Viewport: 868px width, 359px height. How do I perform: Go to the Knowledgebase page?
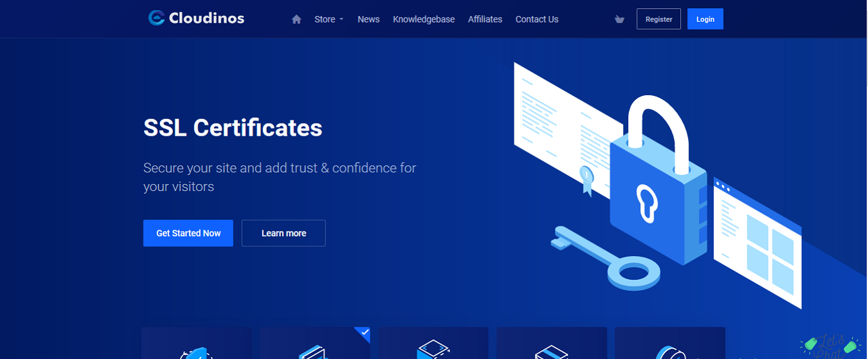424,19
